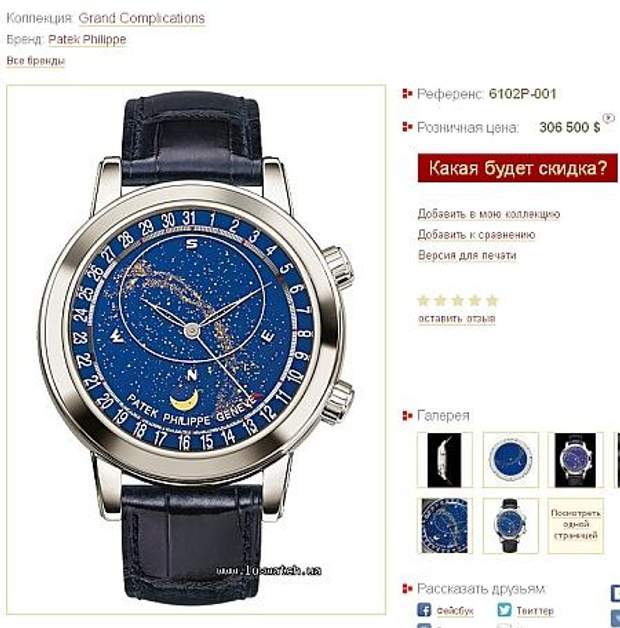Open the watch side-profile gallery thumbnail
This screenshot has height=628, width=620.
click(x=445, y=460)
